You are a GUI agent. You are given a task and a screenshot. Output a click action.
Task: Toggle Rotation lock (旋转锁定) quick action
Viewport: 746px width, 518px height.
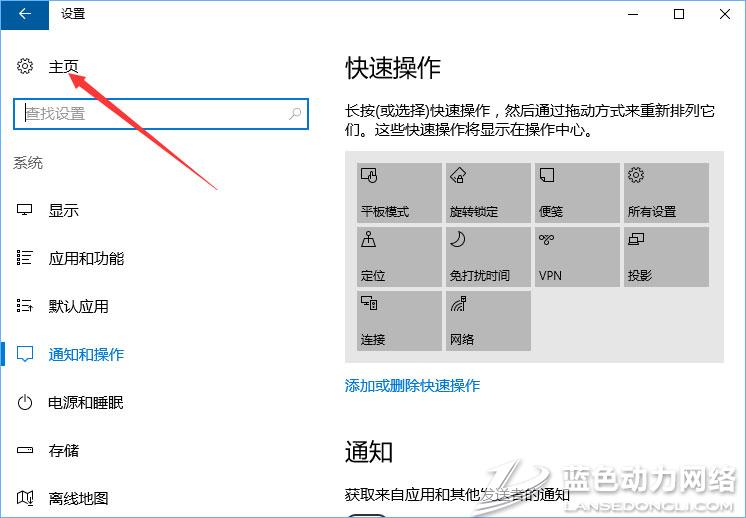coord(487,193)
